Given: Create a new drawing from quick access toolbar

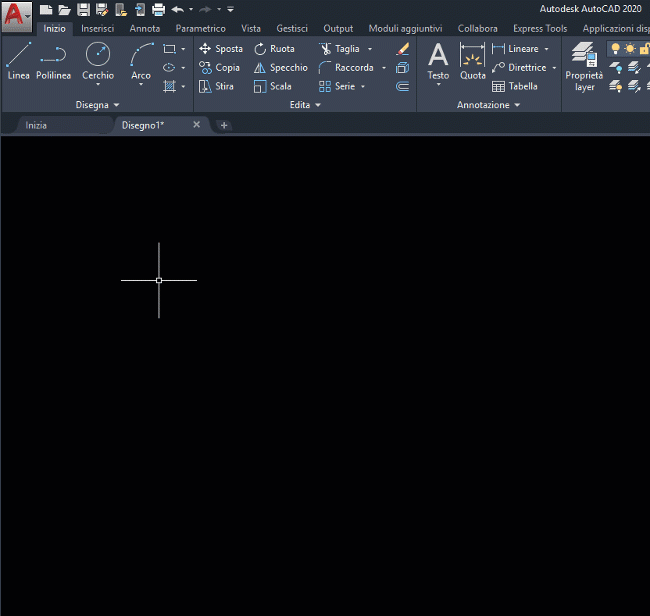Looking at the screenshot, I should (x=46, y=9).
